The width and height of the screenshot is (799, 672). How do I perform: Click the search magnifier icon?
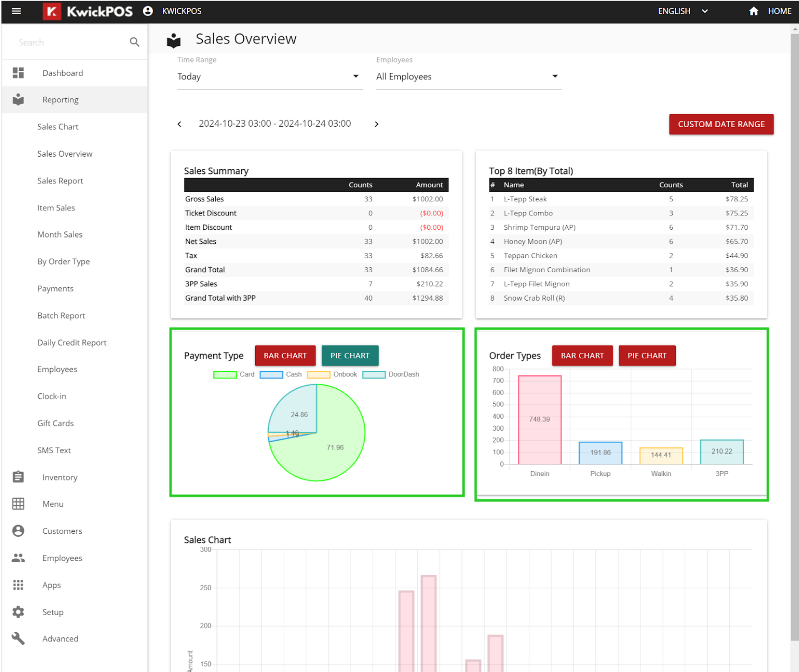point(134,42)
